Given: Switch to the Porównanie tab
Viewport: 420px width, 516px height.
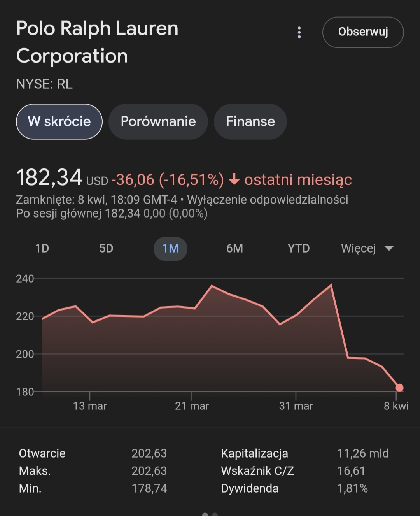Looking at the screenshot, I should click(x=158, y=121).
